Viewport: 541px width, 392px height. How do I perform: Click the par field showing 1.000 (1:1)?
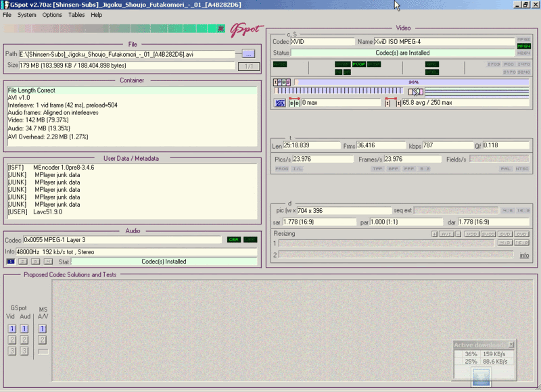[x=406, y=222]
